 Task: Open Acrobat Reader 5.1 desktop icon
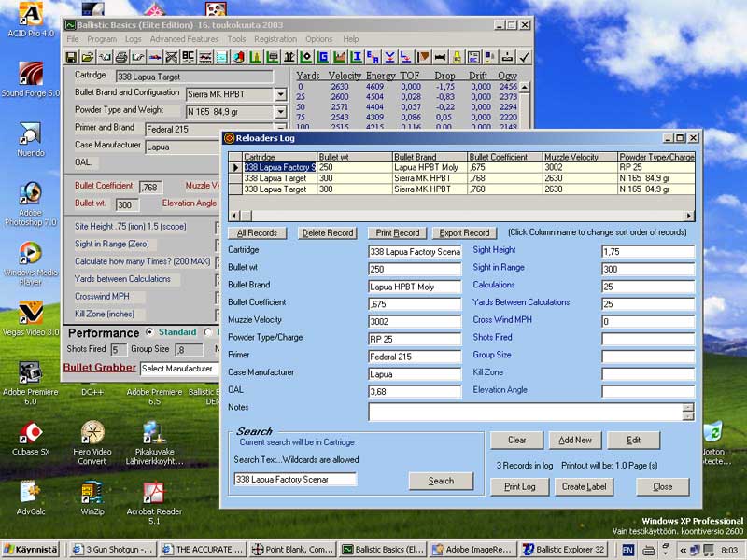154,502
